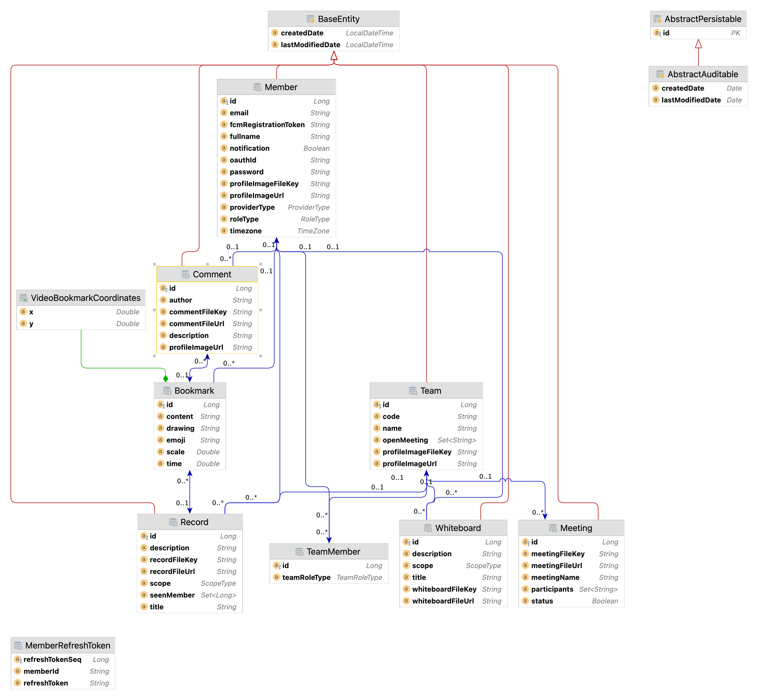Viewport: 759px width, 700px height.
Task: Click the Member entity table icon
Action: [x=257, y=87]
